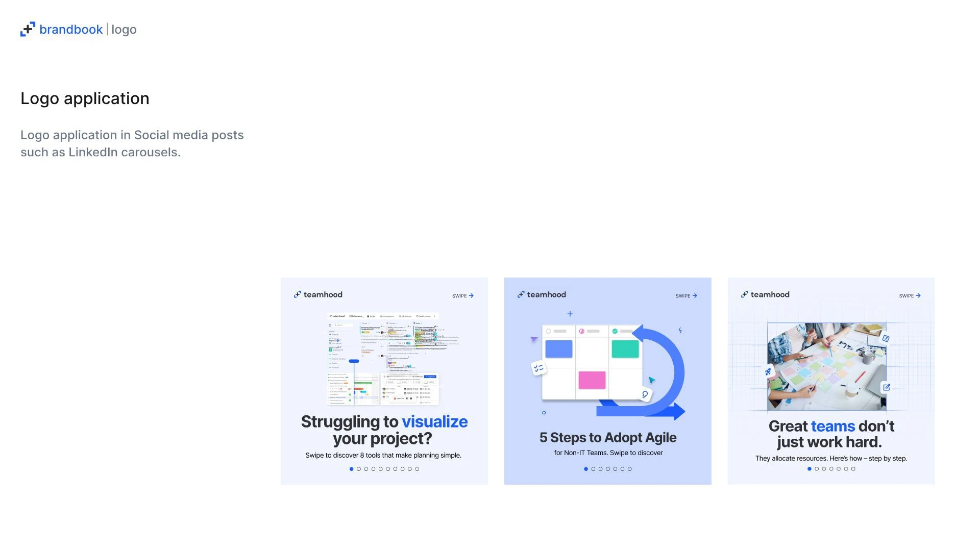980x551 pixels.
Task: Click the lightning bolt icon in the Agile card
Action: tap(680, 331)
